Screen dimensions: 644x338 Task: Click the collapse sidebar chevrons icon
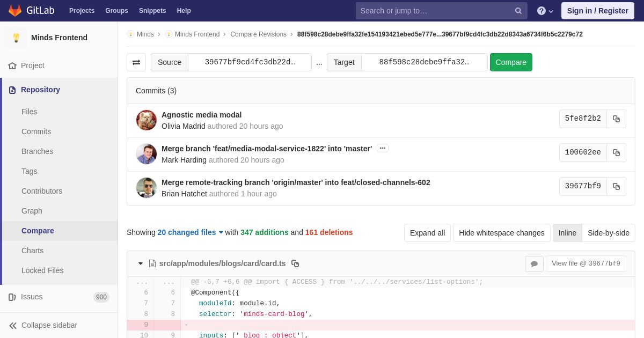point(13,325)
